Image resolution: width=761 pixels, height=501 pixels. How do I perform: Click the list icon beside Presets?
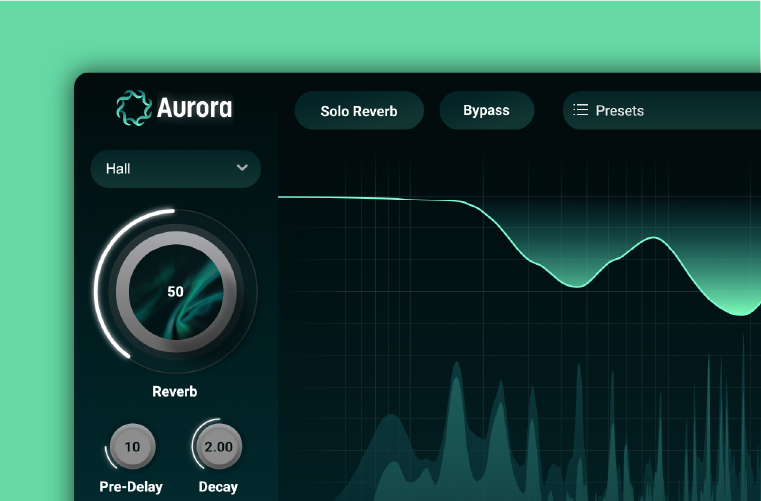click(x=580, y=110)
